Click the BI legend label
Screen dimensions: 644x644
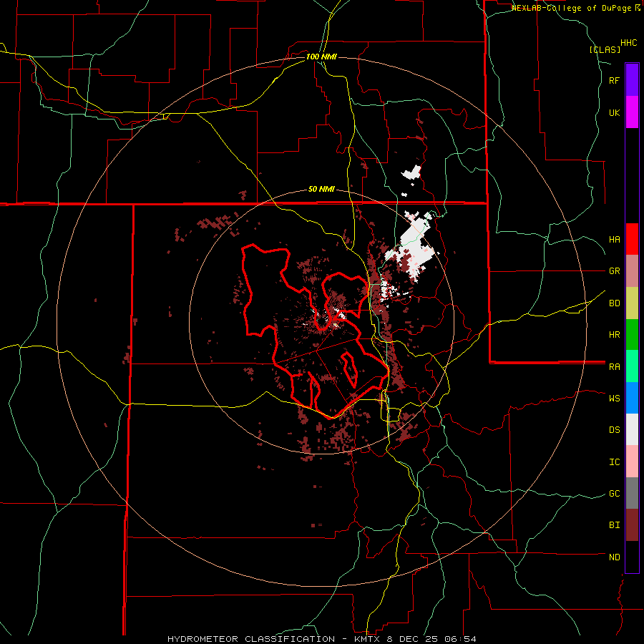point(614,525)
